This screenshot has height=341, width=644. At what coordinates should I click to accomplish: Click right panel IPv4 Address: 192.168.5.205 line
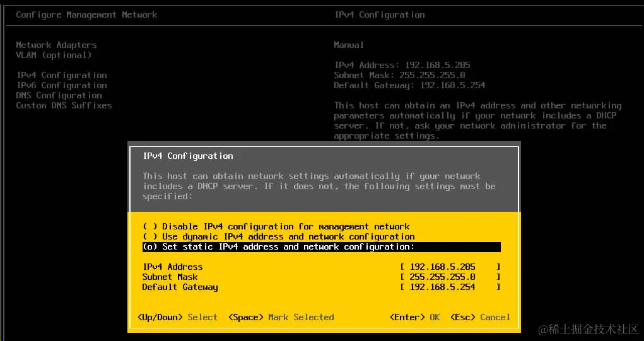(x=402, y=65)
